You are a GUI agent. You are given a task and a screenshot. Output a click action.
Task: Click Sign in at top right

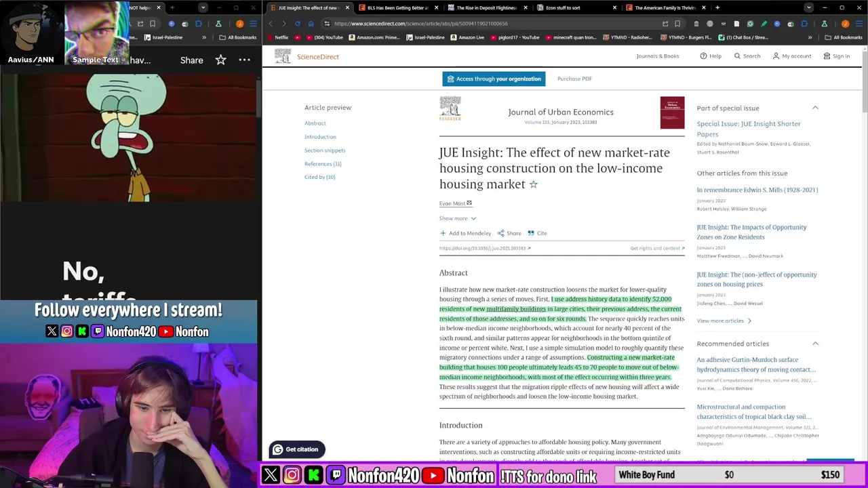[x=837, y=56]
